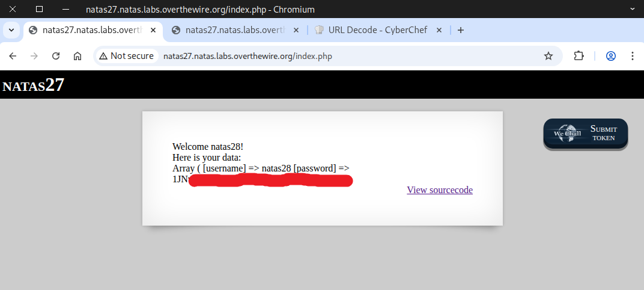Close the second natas27 tab

[x=297, y=30]
